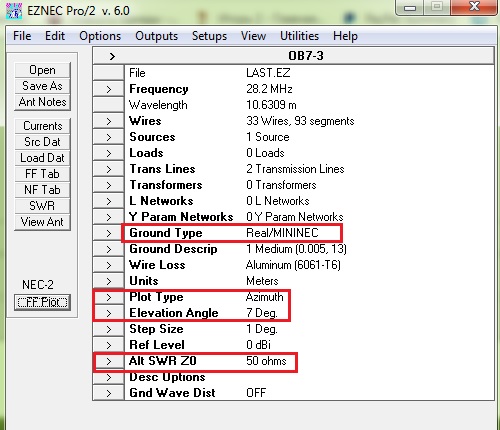Click arrow button beside Ground Type
Image resolution: width=500 pixels, height=430 pixels.
[x=108, y=233]
